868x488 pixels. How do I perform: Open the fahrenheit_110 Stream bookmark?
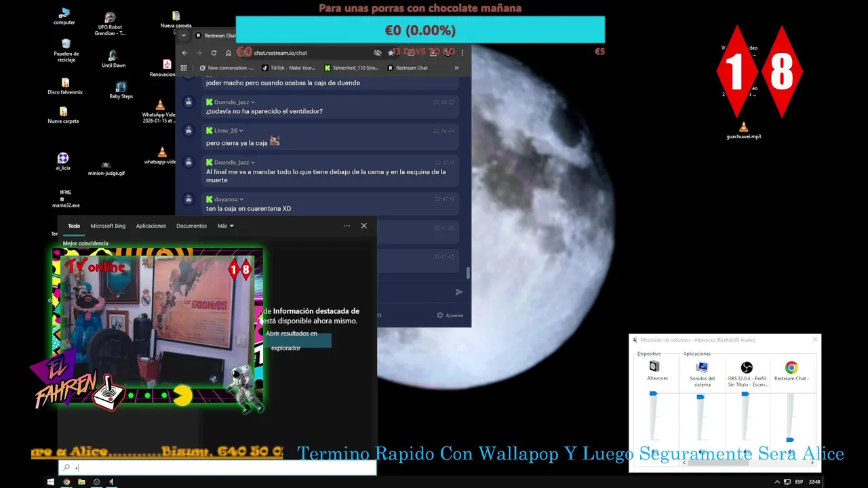click(x=351, y=68)
